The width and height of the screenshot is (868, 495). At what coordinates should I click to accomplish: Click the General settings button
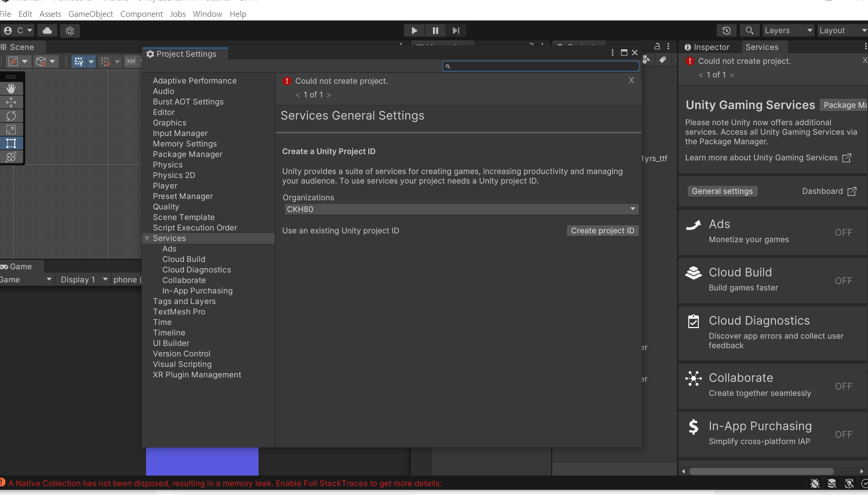(x=722, y=192)
